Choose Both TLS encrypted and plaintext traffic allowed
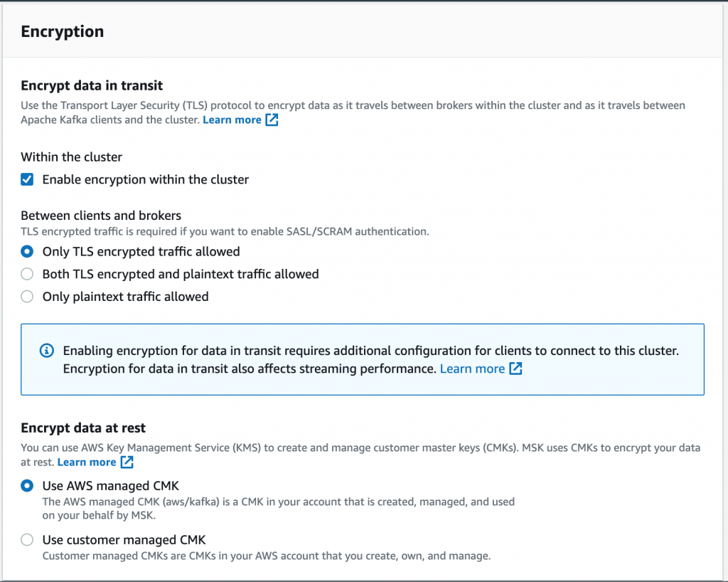Screen dimensions: 728x582 click(26, 274)
